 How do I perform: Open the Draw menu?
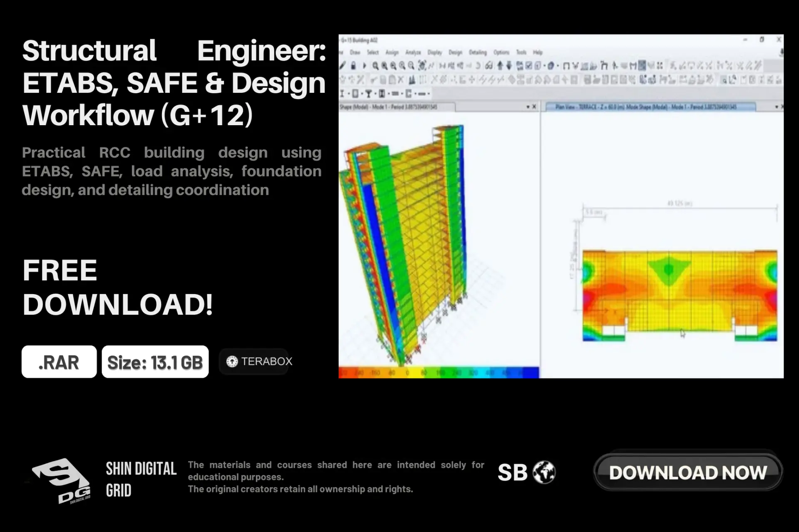(355, 52)
